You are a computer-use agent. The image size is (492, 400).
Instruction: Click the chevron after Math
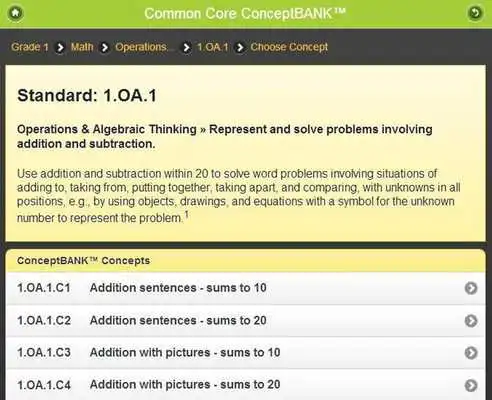[104, 47]
